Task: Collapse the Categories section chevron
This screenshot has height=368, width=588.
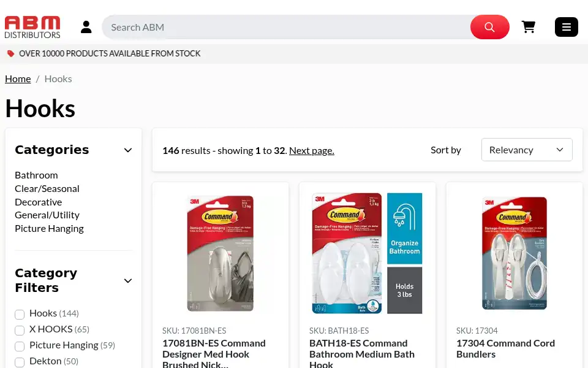Action: tap(128, 150)
